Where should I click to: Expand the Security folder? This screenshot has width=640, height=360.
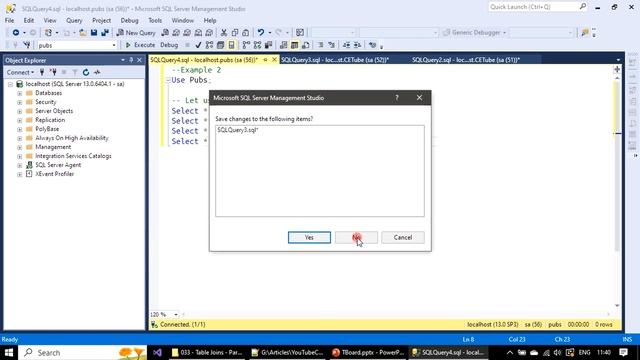tap(19, 102)
